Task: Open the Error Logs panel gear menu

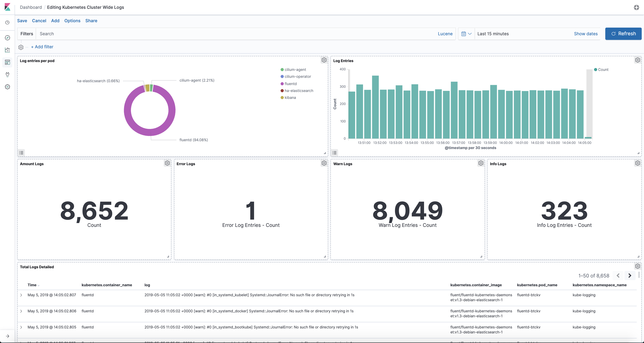Action: [x=324, y=163]
